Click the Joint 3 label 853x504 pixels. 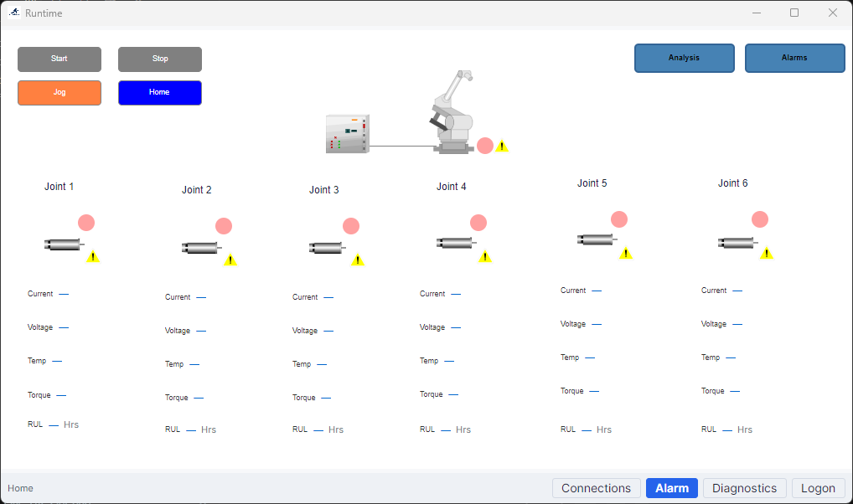click(x=323, y=190)
